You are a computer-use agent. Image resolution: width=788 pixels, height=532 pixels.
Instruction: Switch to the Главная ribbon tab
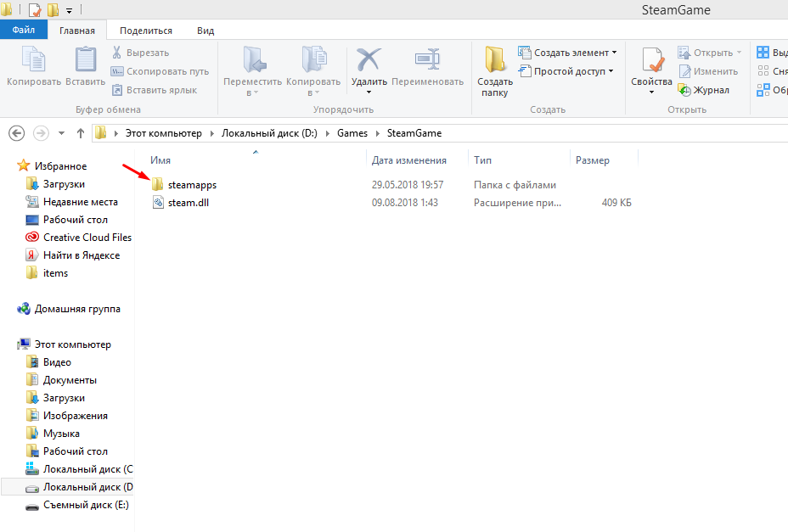point(77,31)
